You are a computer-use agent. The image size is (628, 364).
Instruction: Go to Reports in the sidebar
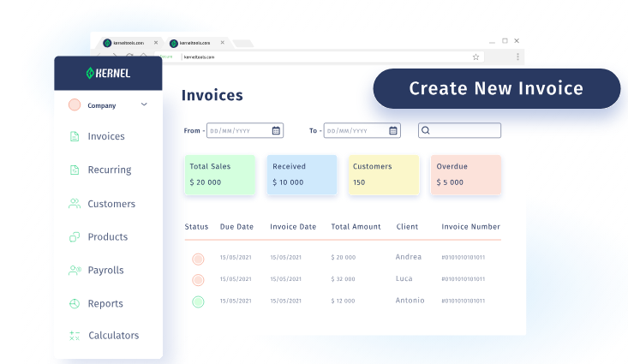pyautogui.click(x=105, y=303)
